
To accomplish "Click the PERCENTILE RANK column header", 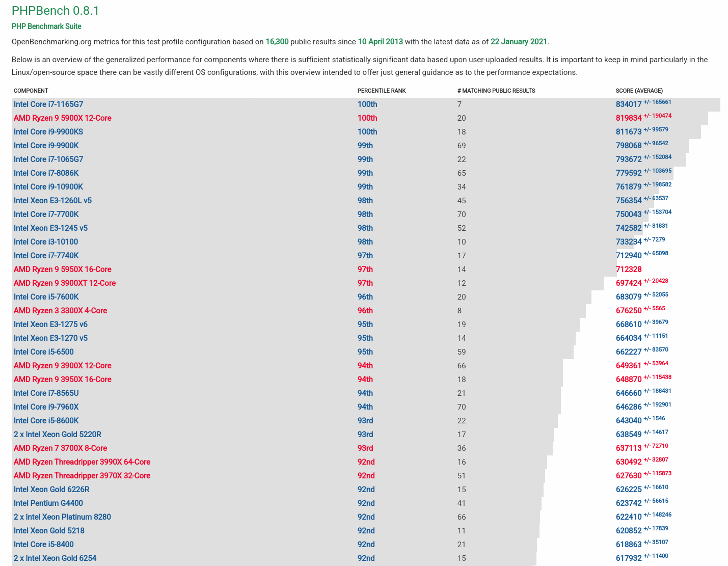I will (x=382, y=91).
